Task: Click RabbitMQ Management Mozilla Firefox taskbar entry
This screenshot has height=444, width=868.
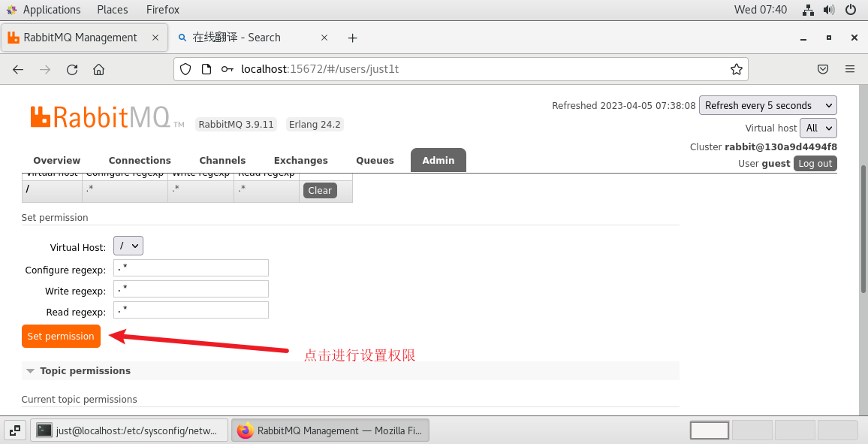Action: tap(330, 430)
